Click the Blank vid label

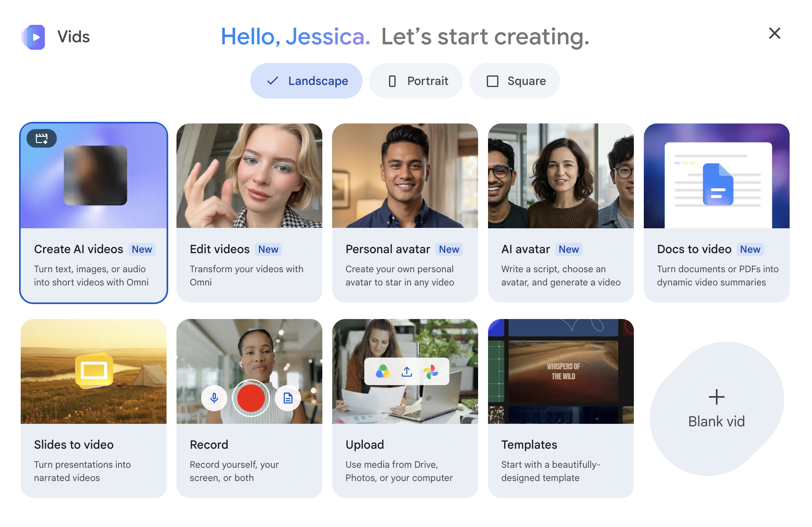[717, 421]
